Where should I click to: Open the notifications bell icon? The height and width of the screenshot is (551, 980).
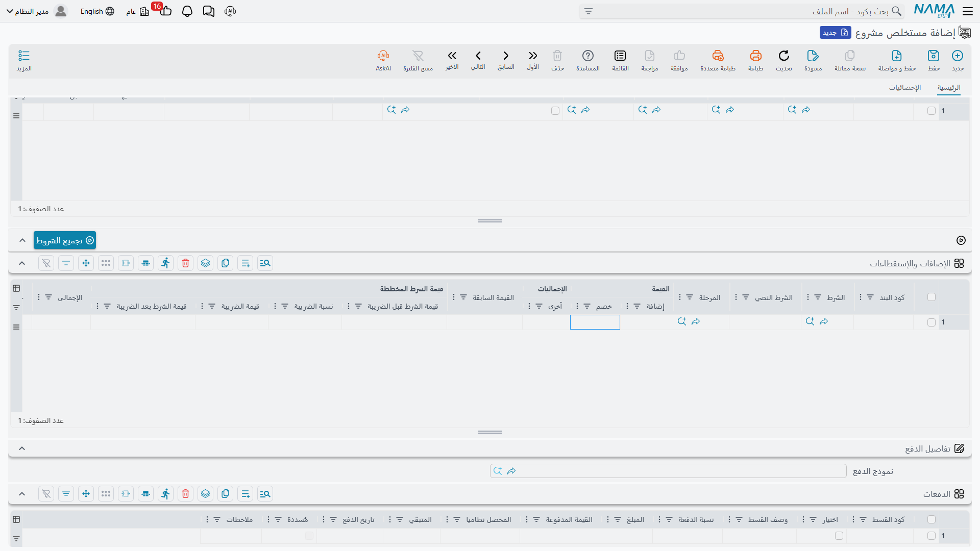(x=187, y=11)
